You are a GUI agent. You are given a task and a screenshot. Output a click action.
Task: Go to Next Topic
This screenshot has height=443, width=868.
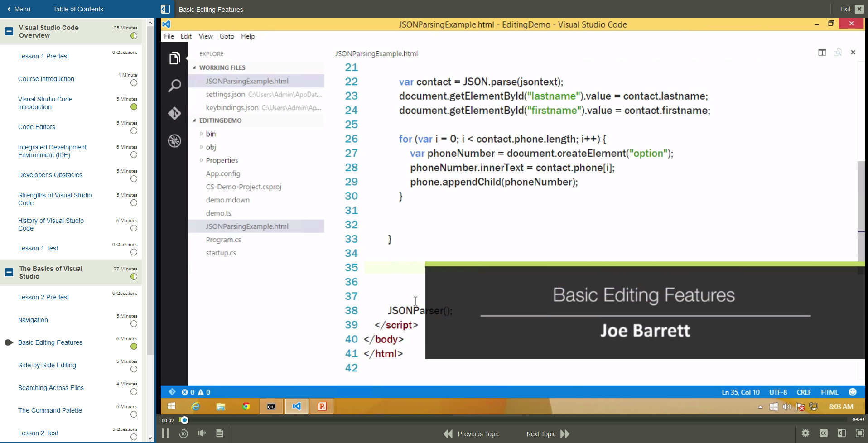coord(547,434)
